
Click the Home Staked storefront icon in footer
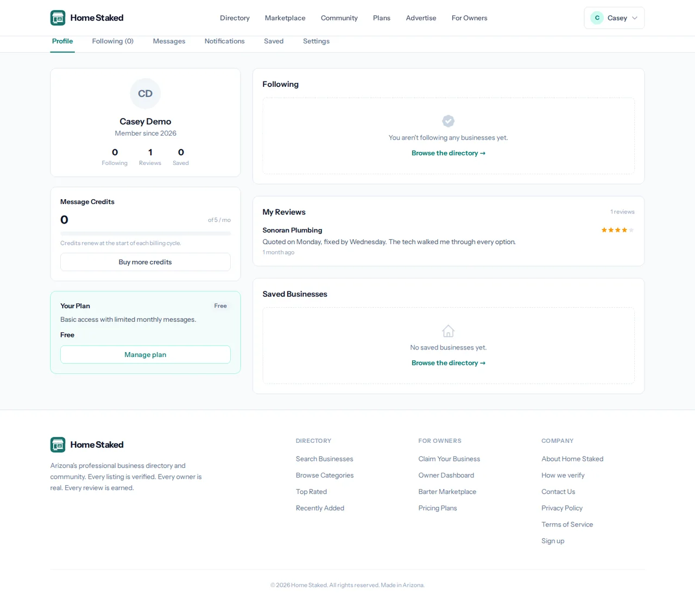pos(58,444)
